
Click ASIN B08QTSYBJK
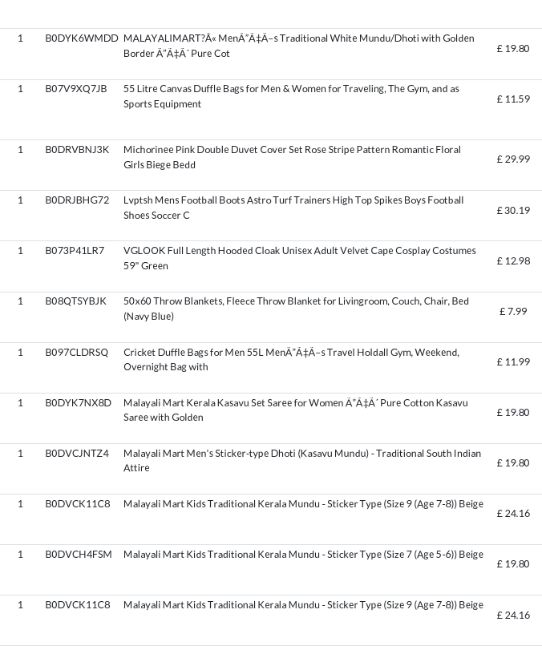pos(75,301)
